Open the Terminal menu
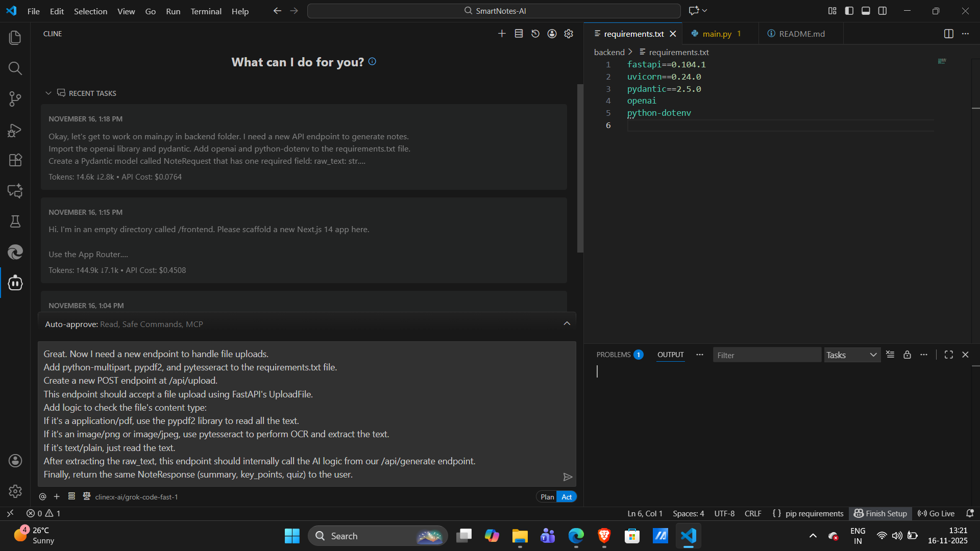The height and width of the screenshot is (551, 980). [206, 11]
